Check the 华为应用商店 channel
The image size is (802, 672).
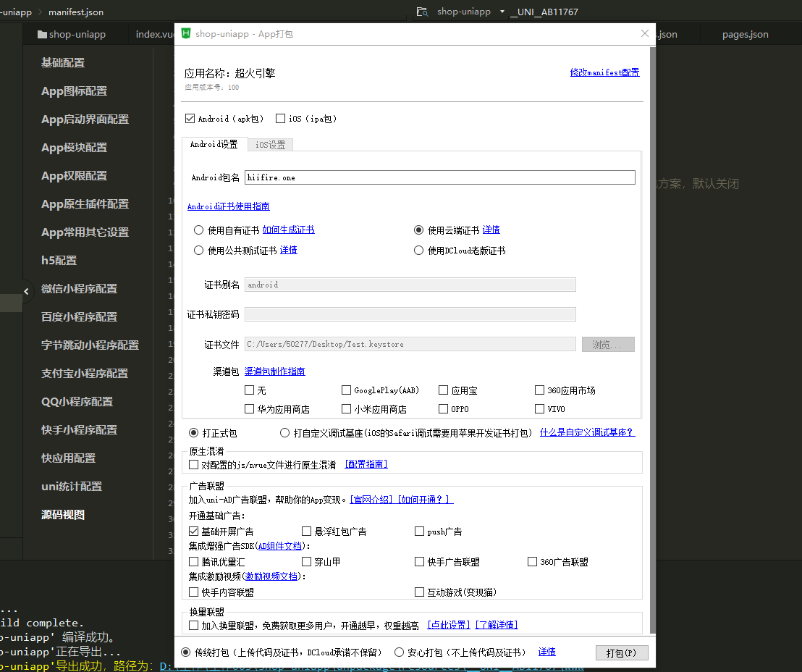(250, 408)
